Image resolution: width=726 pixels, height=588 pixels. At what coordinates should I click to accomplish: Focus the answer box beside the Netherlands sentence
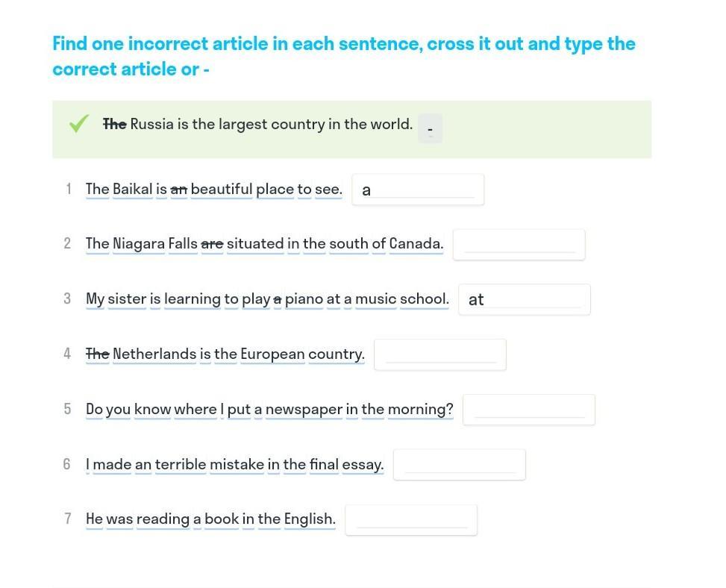click(x=440, y=354)
